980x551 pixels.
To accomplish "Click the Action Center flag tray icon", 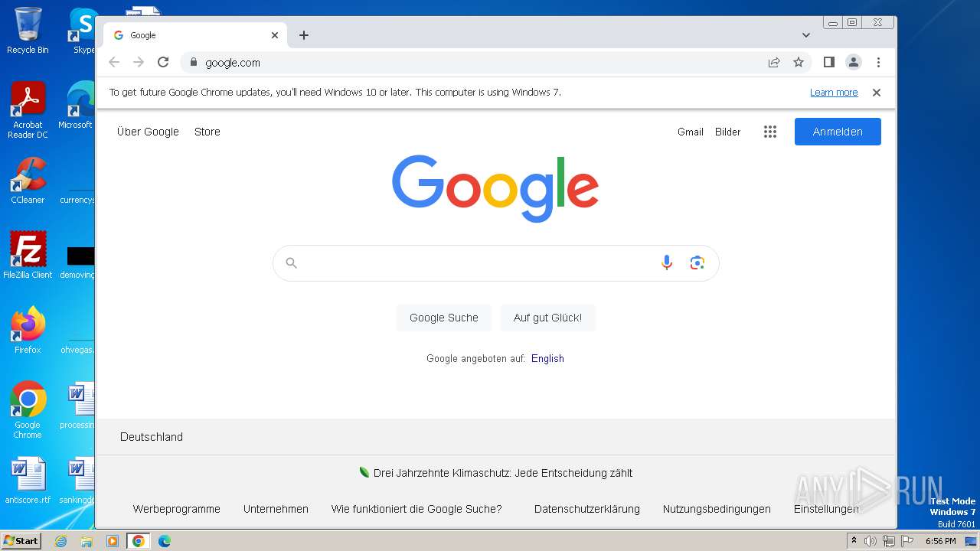I will 906,541.
